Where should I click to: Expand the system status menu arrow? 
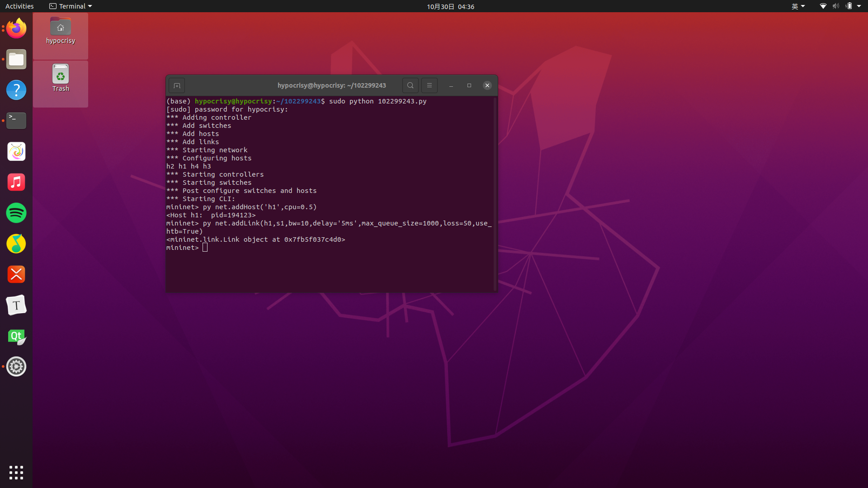(x=859, y=6)
